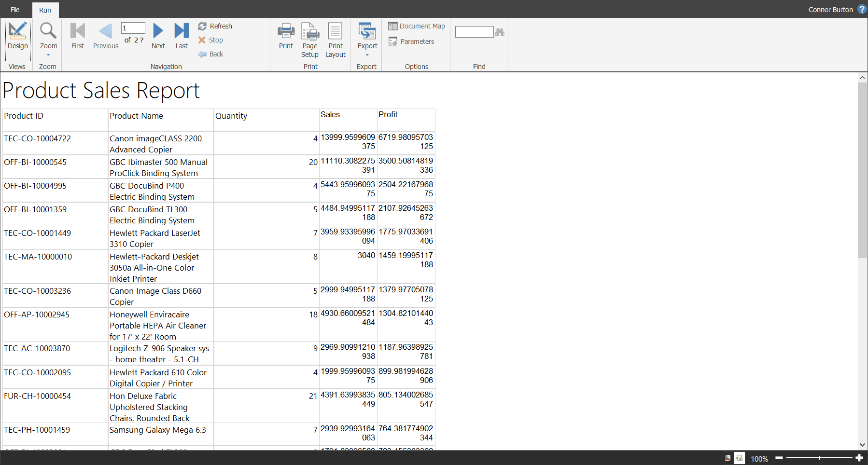
Task: Expand the Export dropdown arrow
Action: (x=367, y=55)
